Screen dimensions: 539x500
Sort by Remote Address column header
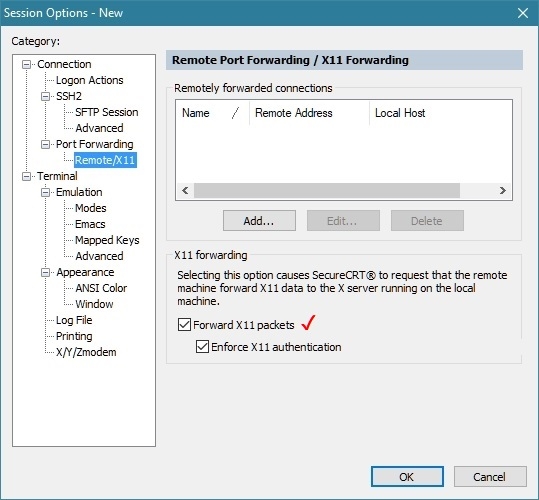(x=309, y=113)
